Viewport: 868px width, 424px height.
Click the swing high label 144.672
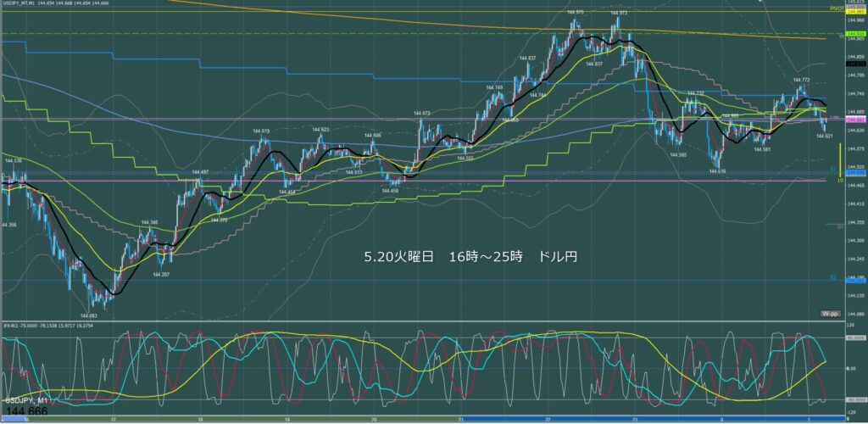click(x=422, y=114)
